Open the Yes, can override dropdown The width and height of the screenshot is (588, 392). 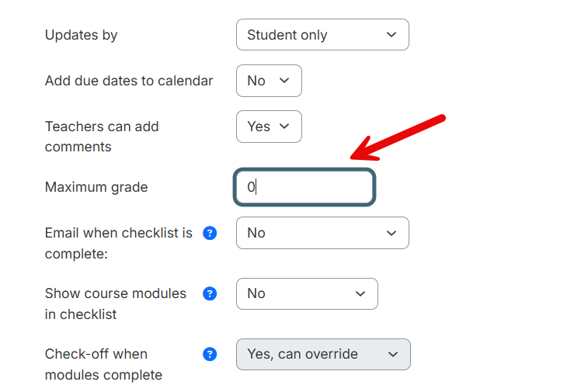[x=323, y=354]
